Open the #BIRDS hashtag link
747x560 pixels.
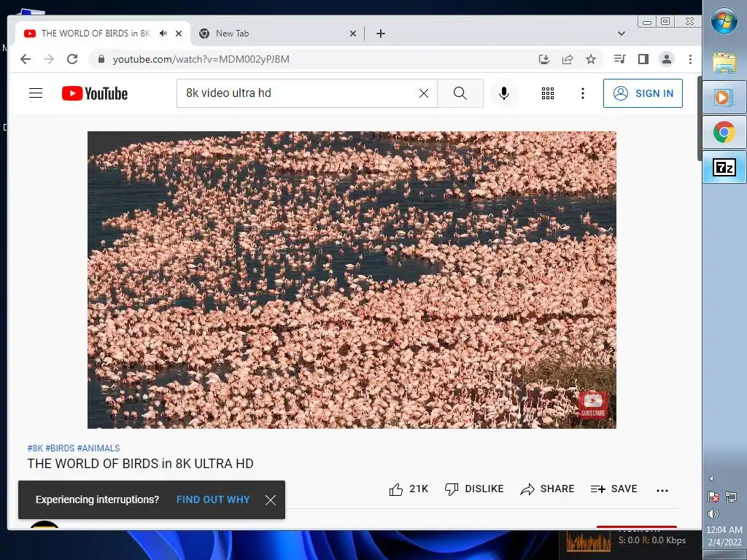point(60,448)
